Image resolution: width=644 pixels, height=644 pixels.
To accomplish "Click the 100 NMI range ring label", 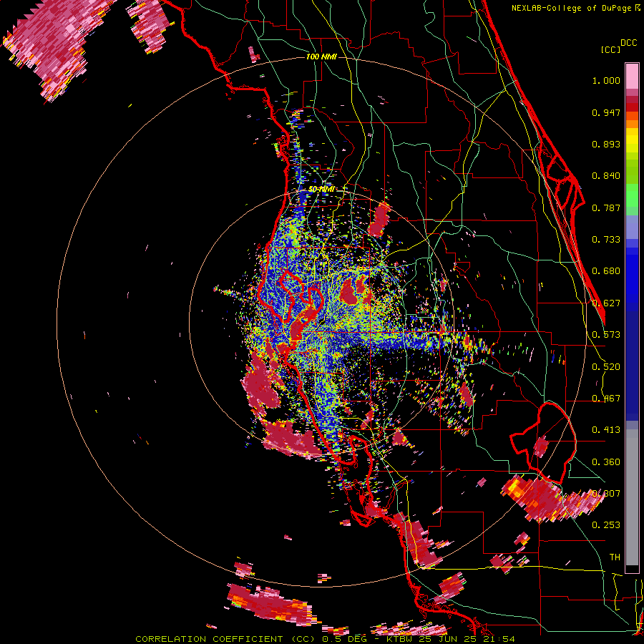I will 321,57.
